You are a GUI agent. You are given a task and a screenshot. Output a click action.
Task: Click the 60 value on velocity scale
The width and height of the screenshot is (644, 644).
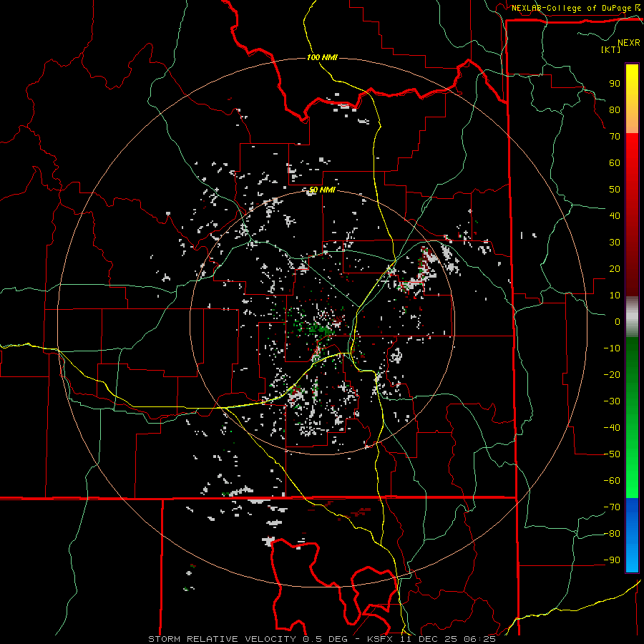[615, 163]
